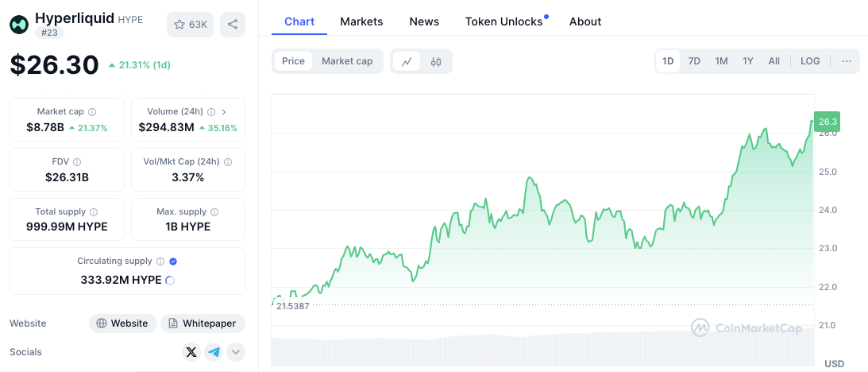
Task: Toggle LOG scale on chart
Action: (x=810, y=61)
